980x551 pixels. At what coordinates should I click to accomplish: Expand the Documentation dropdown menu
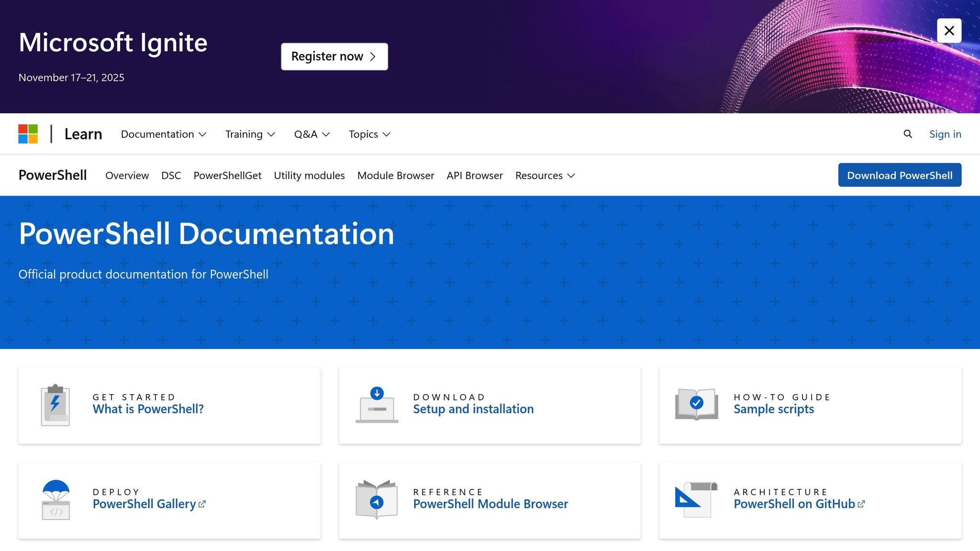[164, 134]
